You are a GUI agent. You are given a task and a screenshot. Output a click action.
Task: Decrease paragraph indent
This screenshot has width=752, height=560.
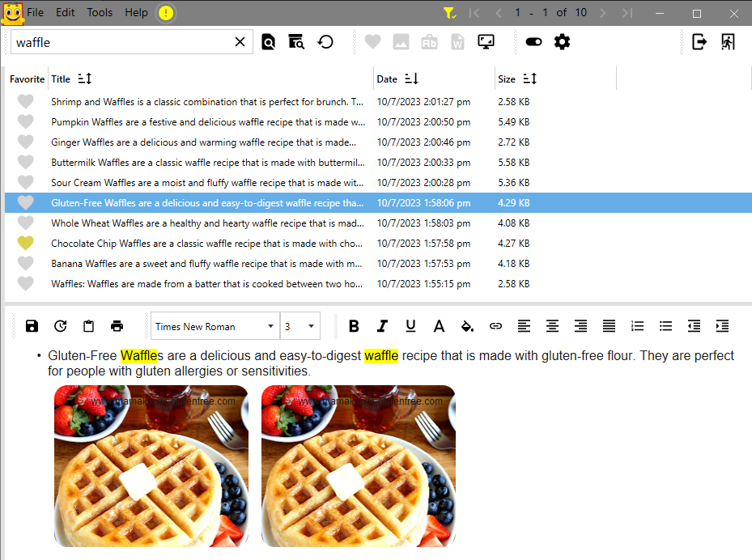(694, 326)
